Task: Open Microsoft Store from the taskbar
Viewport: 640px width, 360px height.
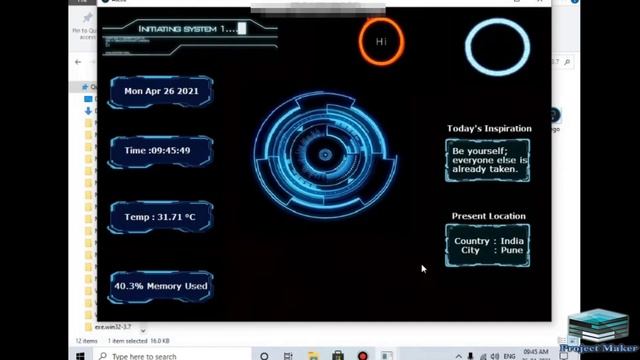Action: tap(338, 356)
